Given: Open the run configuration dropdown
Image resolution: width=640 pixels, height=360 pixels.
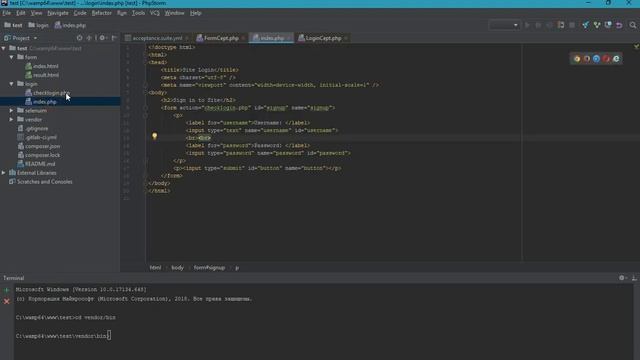Looking at the screenshot, I should pyautogui.click(x=504, y=25).
